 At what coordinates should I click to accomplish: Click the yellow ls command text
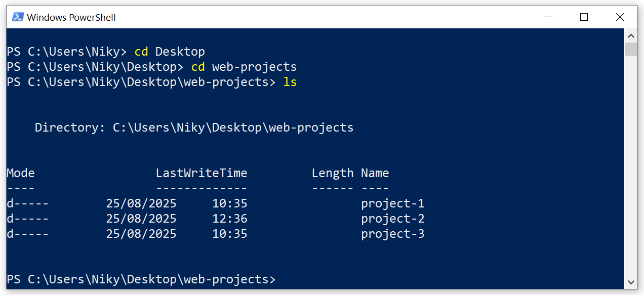pos(290,81)
